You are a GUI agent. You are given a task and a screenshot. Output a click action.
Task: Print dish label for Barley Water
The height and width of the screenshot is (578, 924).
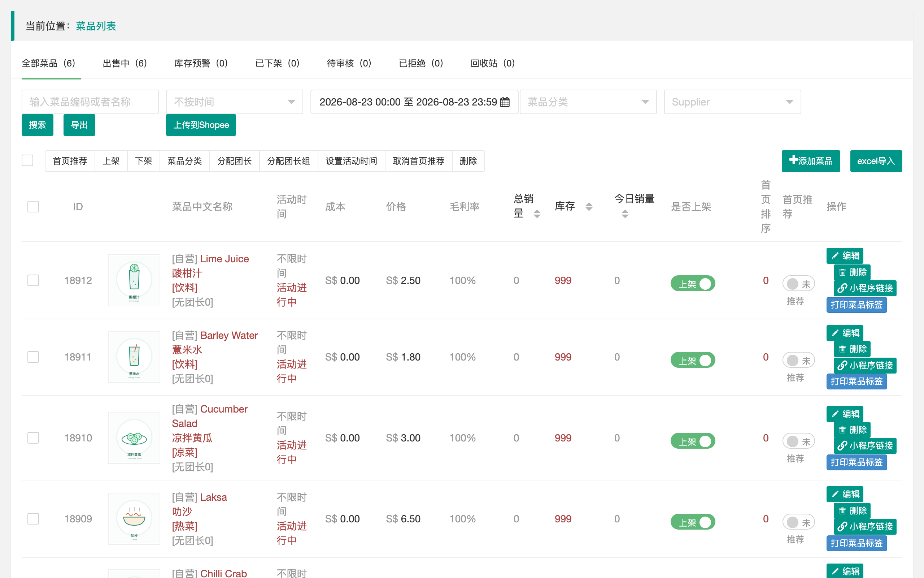click(857, 381)
